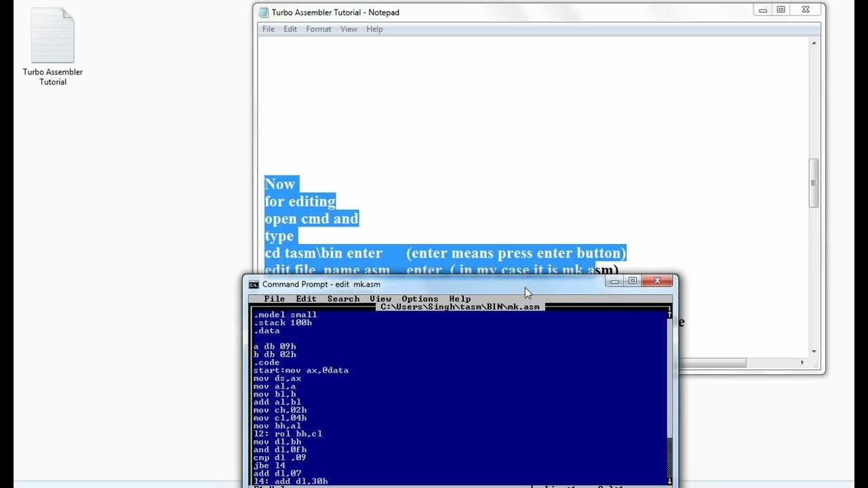Click the 'type' line in Notepad
The height and width of the screenshot is (488, 868).
pyautogui.click(x=279, y=236)
